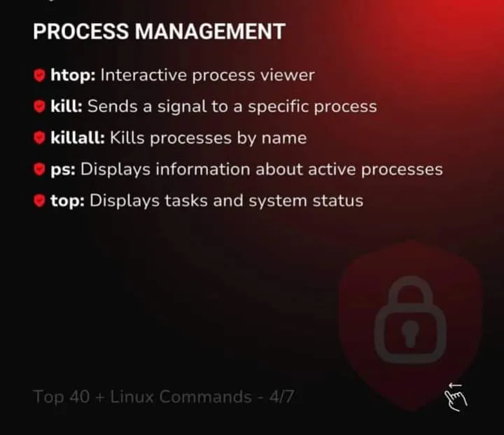This screenshot has width=504, height=435.
Task: Click the bold ps command name
Action: click(x=63, y=170)
